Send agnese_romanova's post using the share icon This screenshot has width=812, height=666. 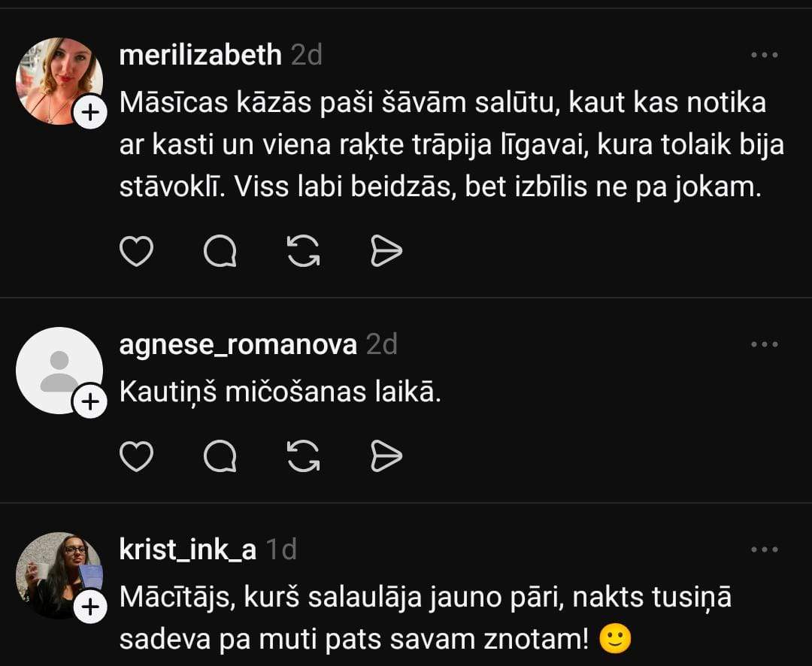386,456
